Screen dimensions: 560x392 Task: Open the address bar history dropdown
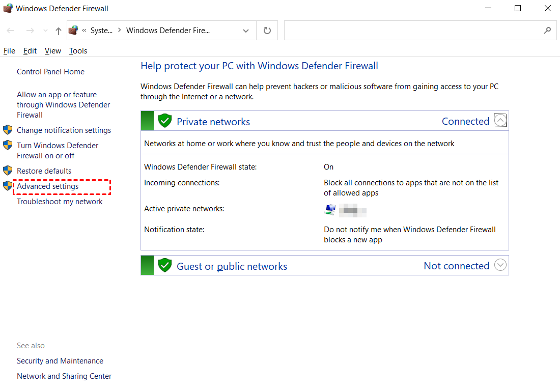click(246, 31)
